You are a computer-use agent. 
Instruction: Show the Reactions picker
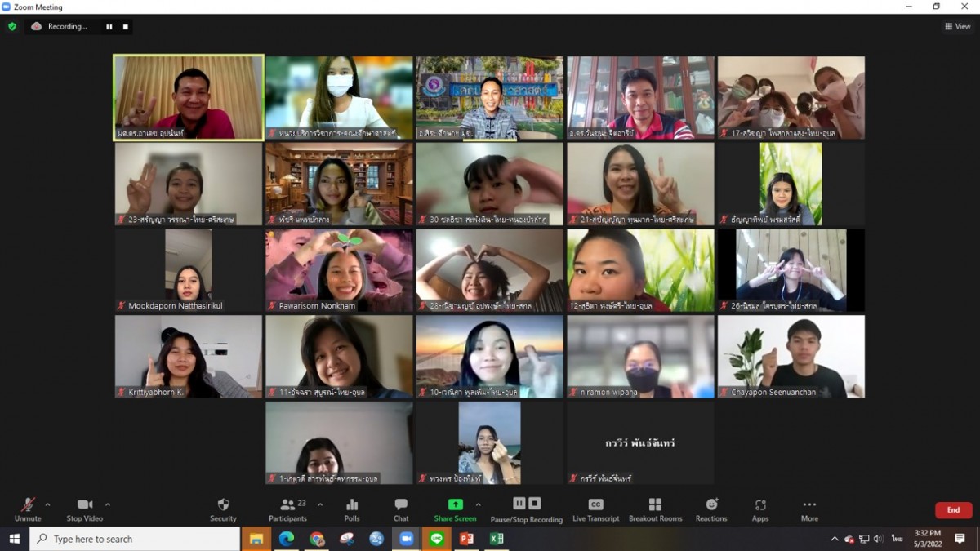(x=711, y=509)
